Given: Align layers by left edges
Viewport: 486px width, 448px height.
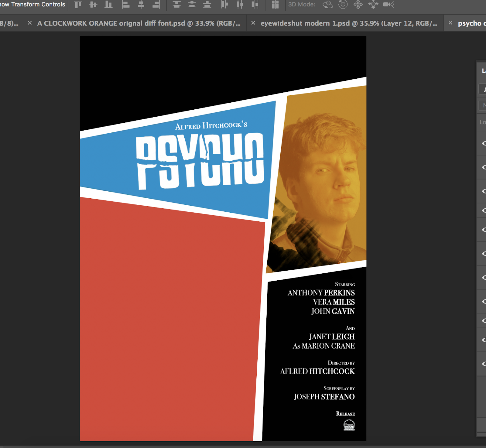Looking at the screenshot, I should tap(126, 5).
